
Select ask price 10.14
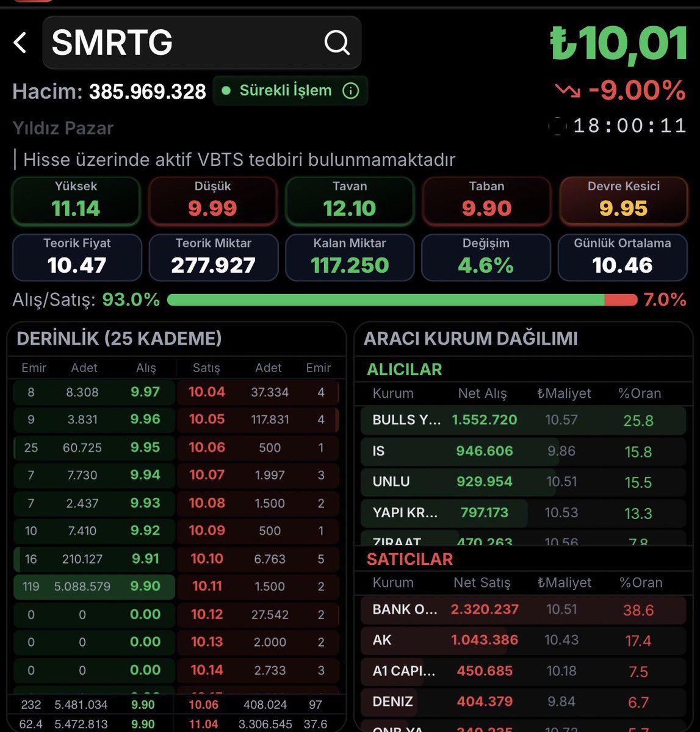[207, 670]
